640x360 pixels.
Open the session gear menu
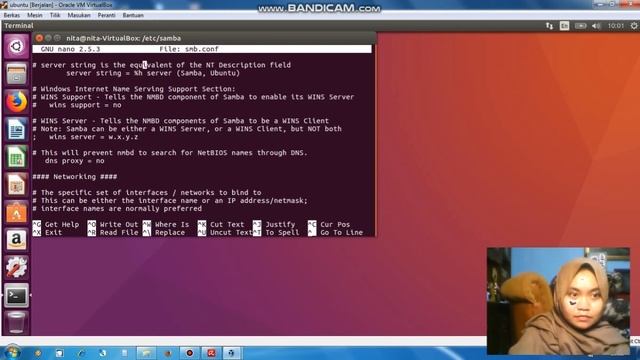[x=634, y=26]
